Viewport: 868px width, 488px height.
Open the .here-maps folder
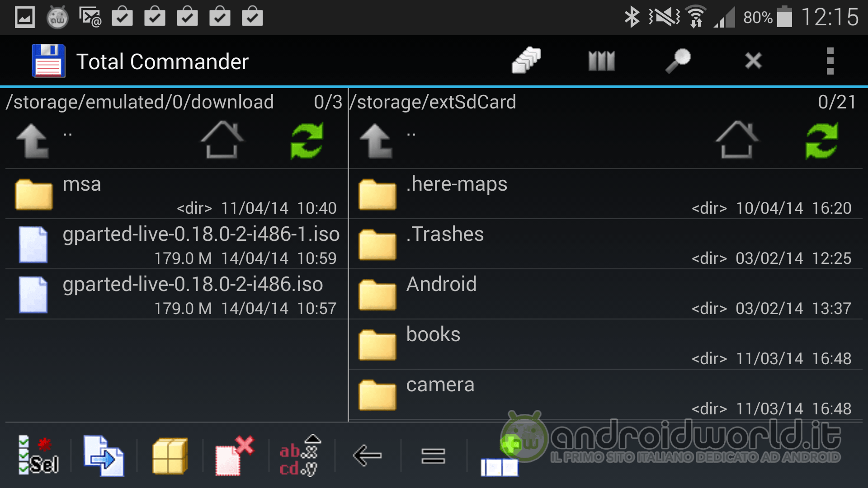tap(457, 194)
